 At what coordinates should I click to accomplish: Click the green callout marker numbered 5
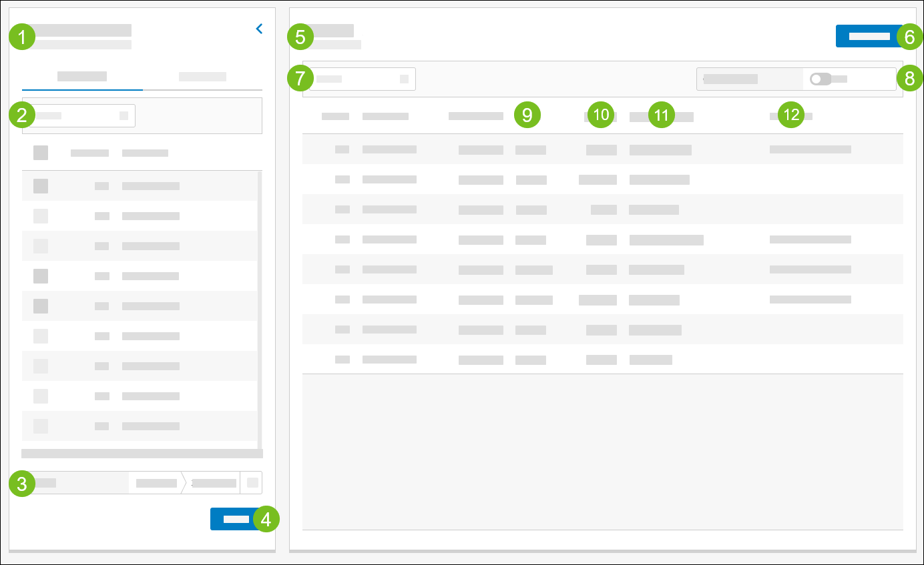[300, 37]
